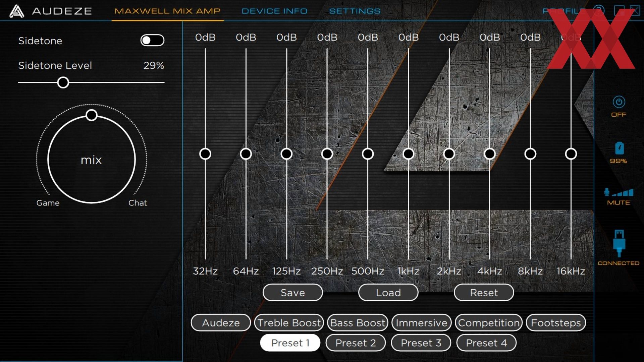Choose the Competition preset
This screenshot has height=362, width=644.
pyautogui.click(x=489, y=323)
